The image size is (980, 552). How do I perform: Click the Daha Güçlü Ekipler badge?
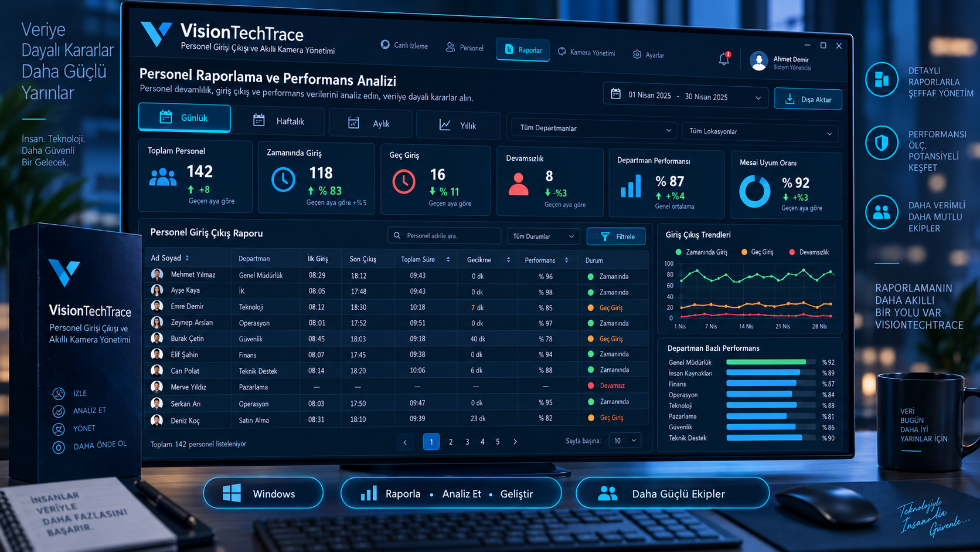tap(672, 493)
